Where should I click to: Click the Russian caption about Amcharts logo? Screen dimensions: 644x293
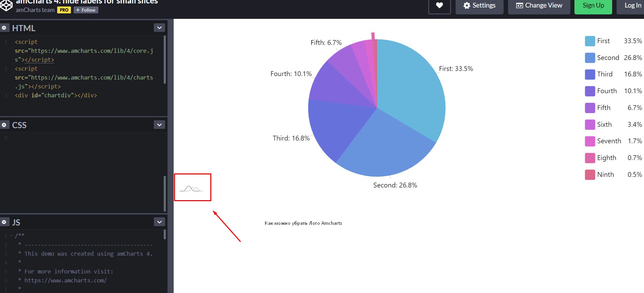pos(303,223)
